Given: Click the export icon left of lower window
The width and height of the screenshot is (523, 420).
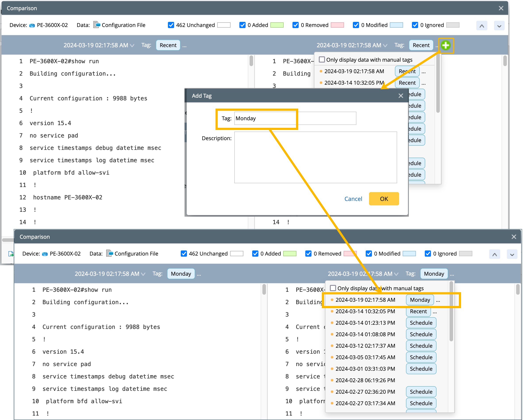Looking at the screenshot, I should pyautogui.click(x=11, y=254).
